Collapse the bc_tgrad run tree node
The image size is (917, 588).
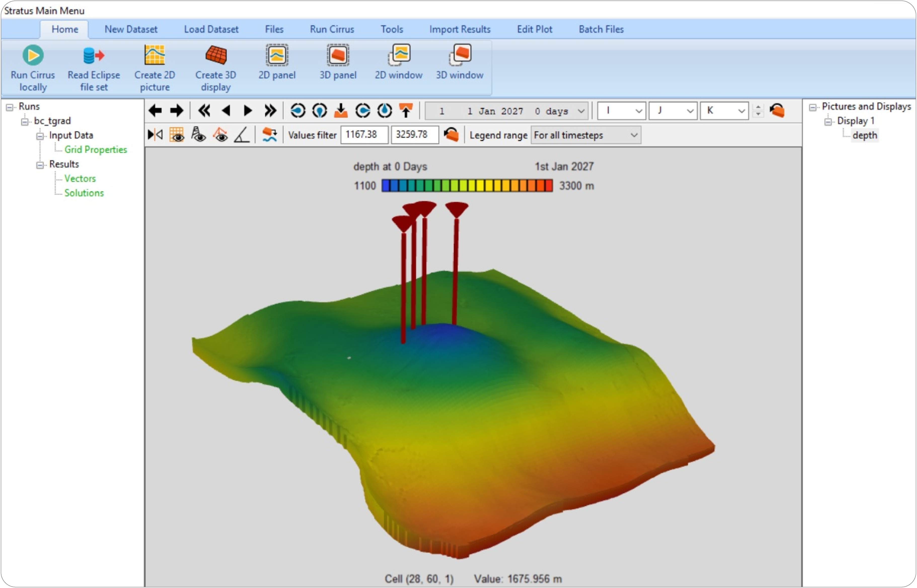click(x=25, y=122)
